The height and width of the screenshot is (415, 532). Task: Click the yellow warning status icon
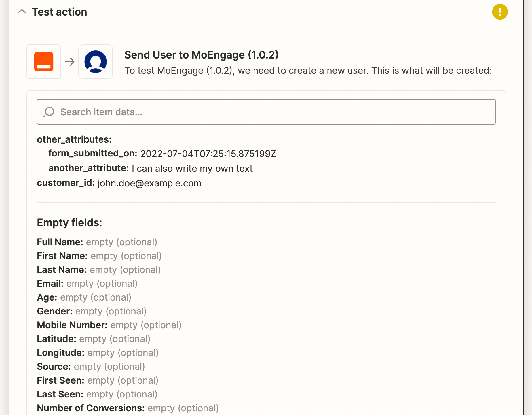(x=500, y=12)
